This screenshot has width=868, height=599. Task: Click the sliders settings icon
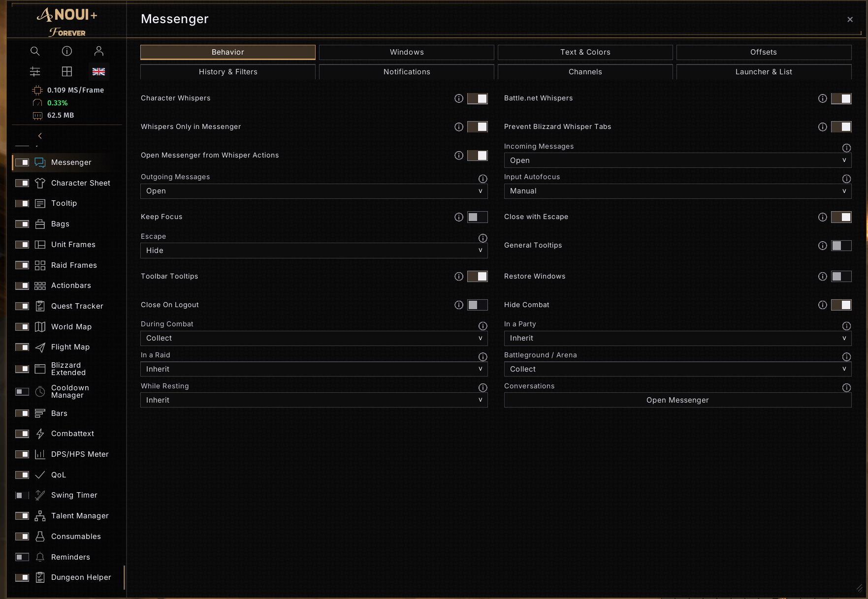(x=35, y=71)
